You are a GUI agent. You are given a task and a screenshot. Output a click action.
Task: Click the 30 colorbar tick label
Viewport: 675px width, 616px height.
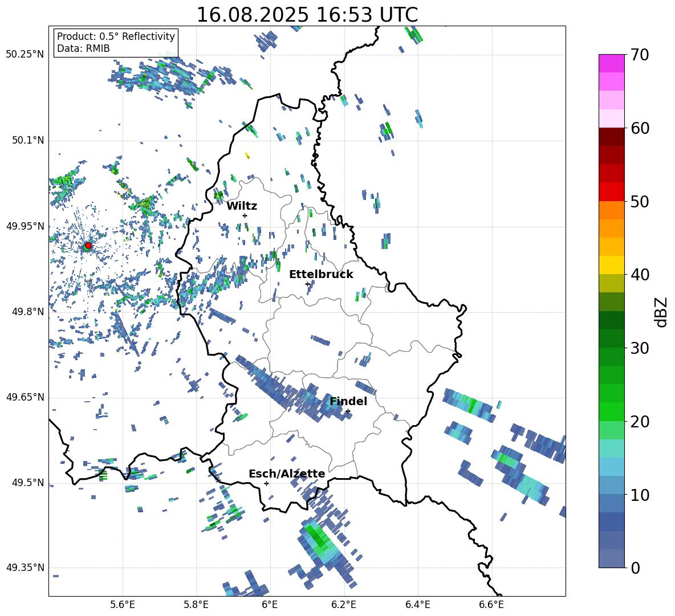pos(640,348)
